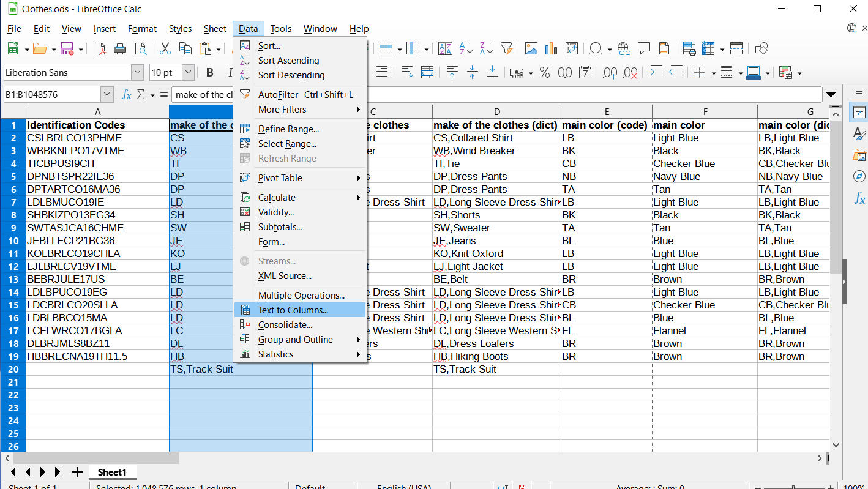This screenshot has width=868, height=489.
Task: Toggle Align Right horizontal alignment
Action: (382, 73)
